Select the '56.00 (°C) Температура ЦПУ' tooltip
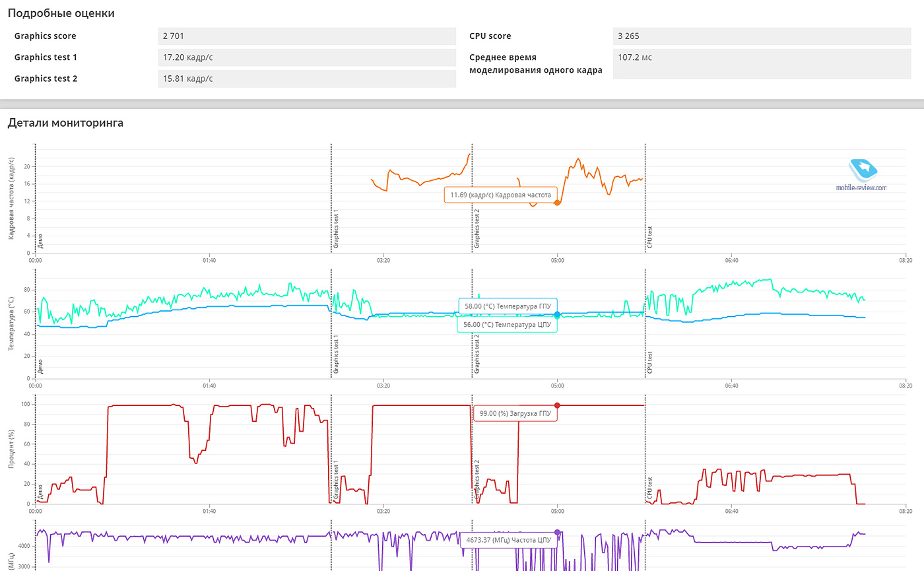Screen dimensions: 924x571 (508, 324)
